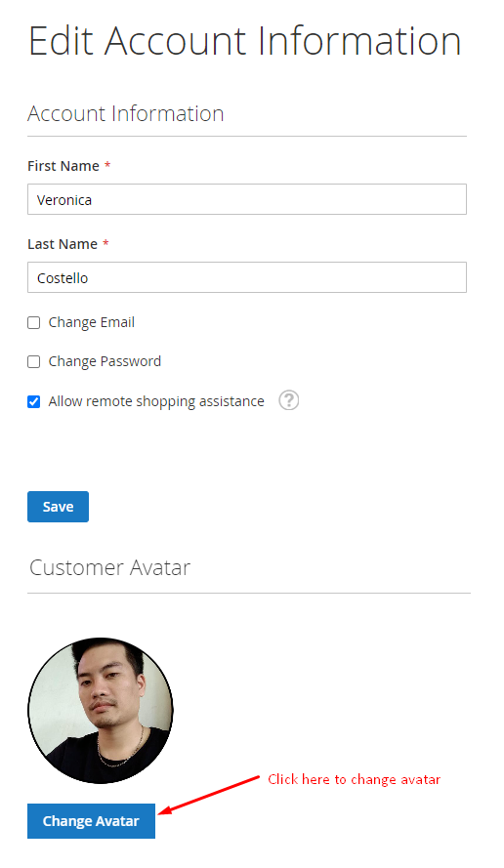Uncheck the Allow remote shopping assistance box
Screen dimensions: 504x868
34,402
